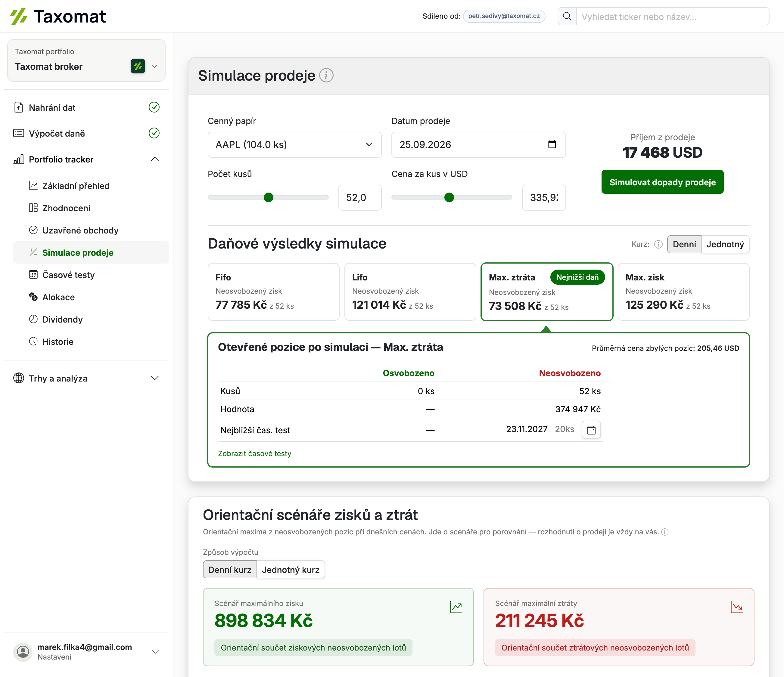
Task: Adjust the Cena za kus slider handle
Action: tap(449, 197)
